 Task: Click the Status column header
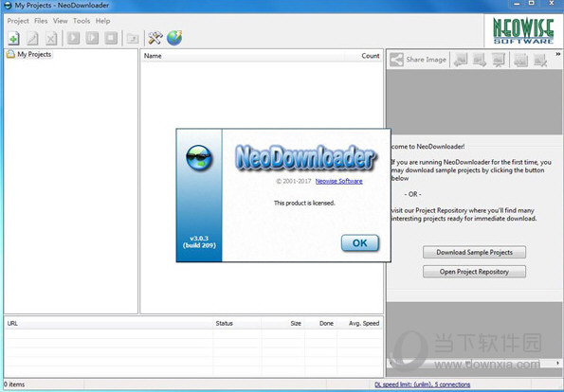[x=237, y=324]
